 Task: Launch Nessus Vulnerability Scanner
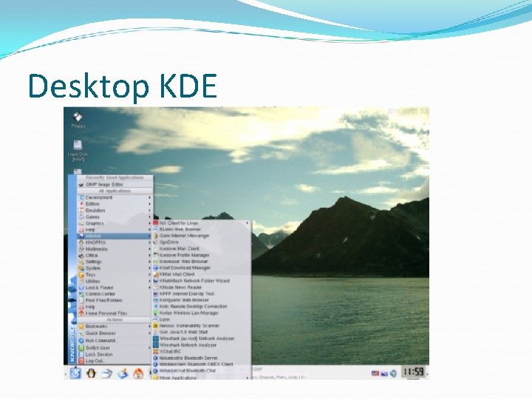click(x=202, y=326)
